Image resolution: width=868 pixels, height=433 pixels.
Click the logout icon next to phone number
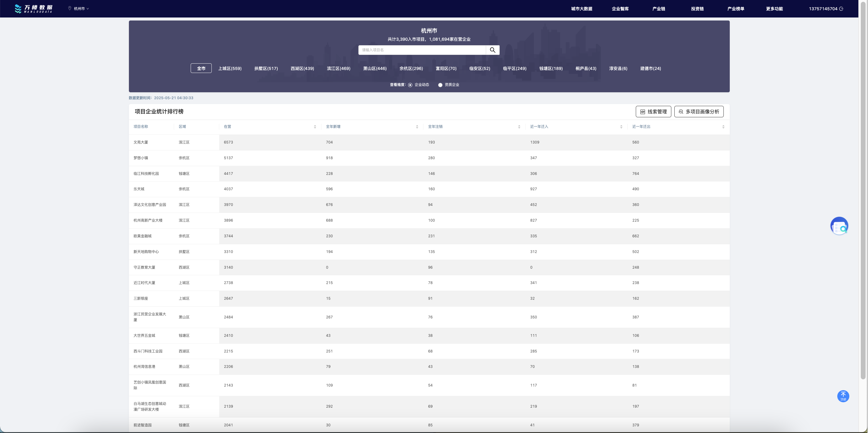[841, 9]
